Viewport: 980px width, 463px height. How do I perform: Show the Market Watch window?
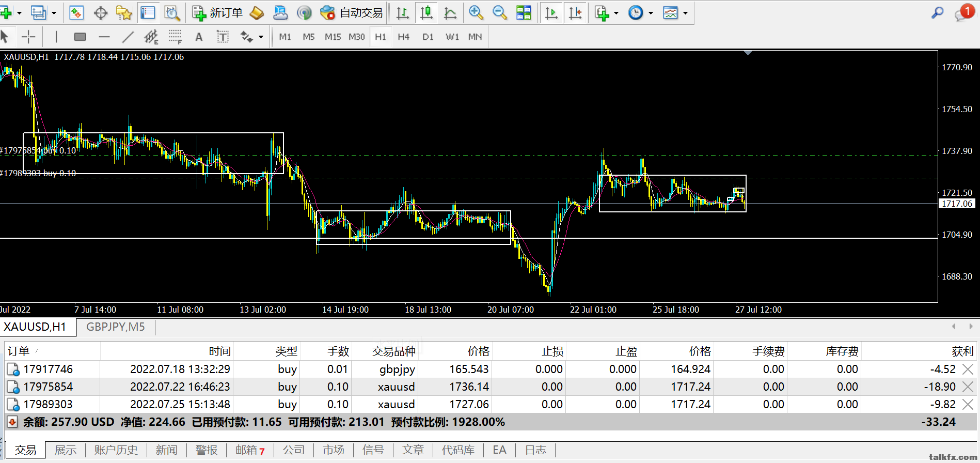click(x=76, y=13)
